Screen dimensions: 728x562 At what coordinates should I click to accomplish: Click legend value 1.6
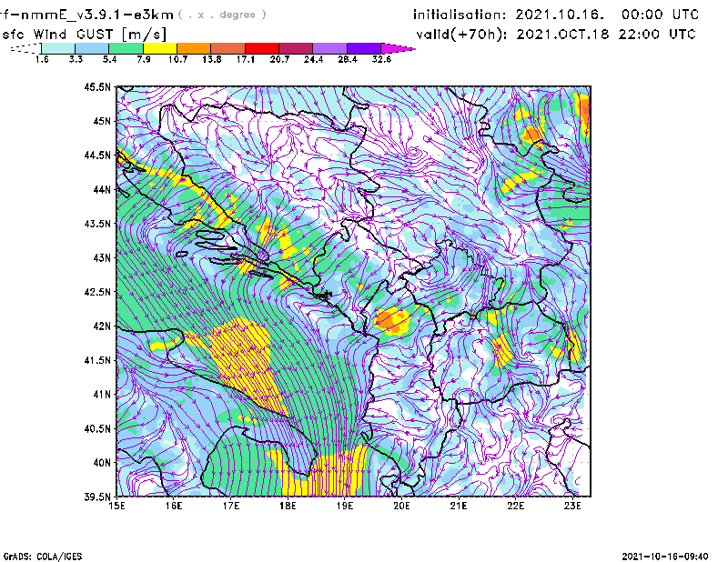click(42, 59)
